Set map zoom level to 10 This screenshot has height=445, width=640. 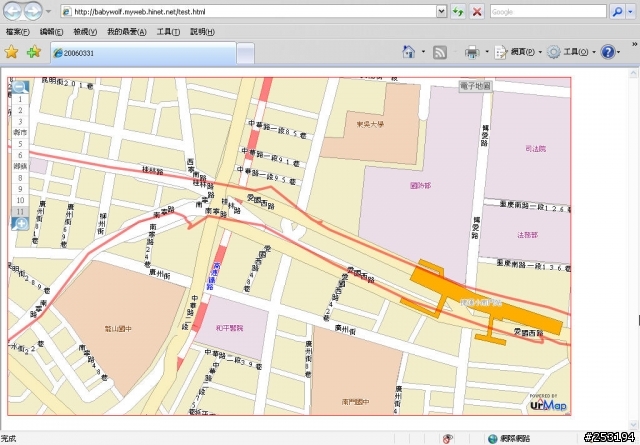pyautogui.click(x=20, y=200)
